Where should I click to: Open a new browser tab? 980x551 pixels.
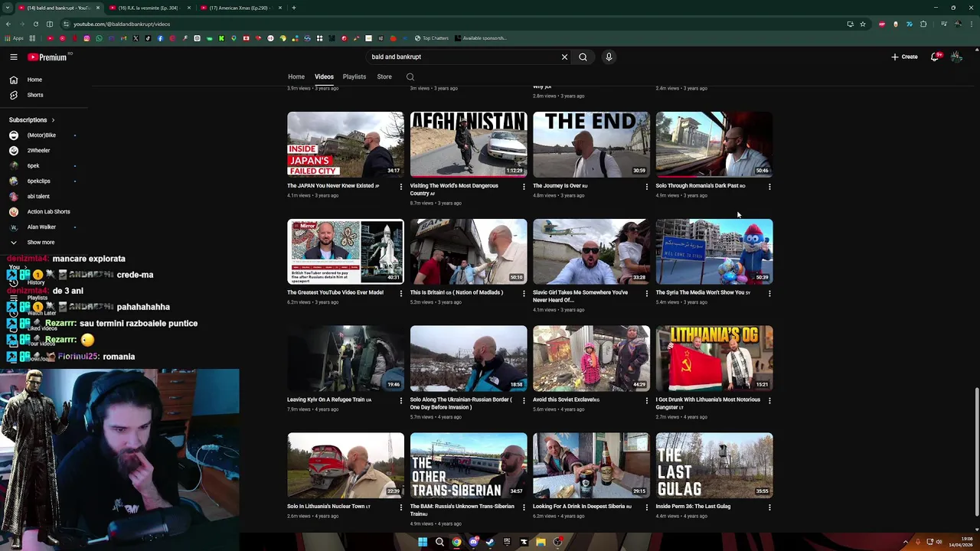click(294, 8)
